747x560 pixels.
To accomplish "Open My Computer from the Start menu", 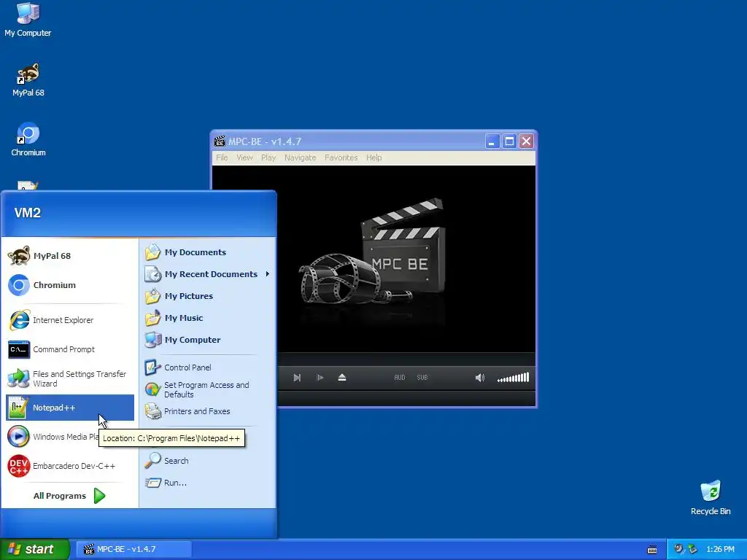I will click(x=207, y=340).
